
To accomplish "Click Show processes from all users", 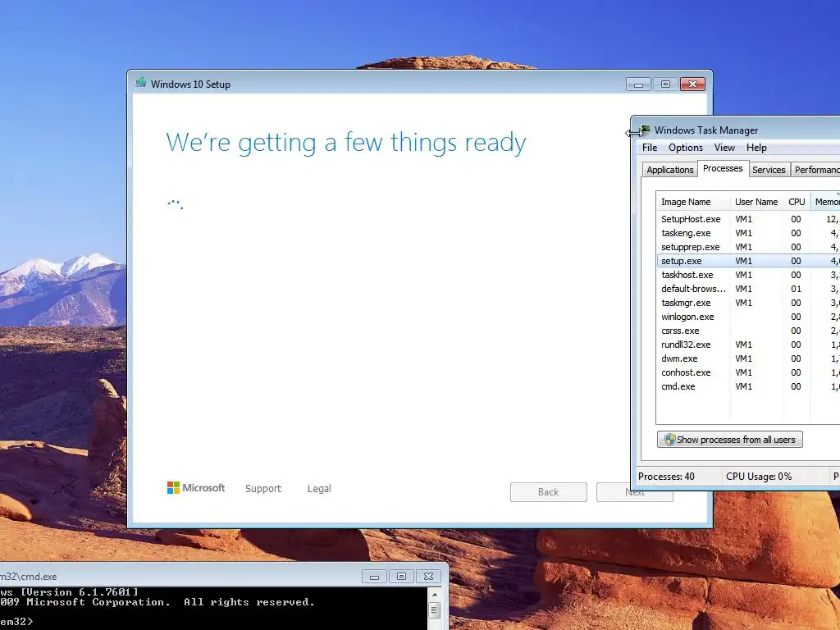I will [729, 440].
